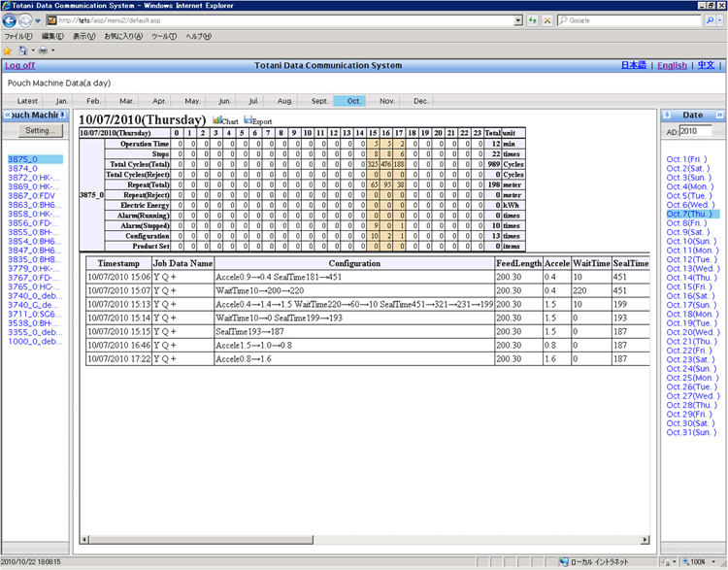Click the search magnifier button

tap(710, 20)
